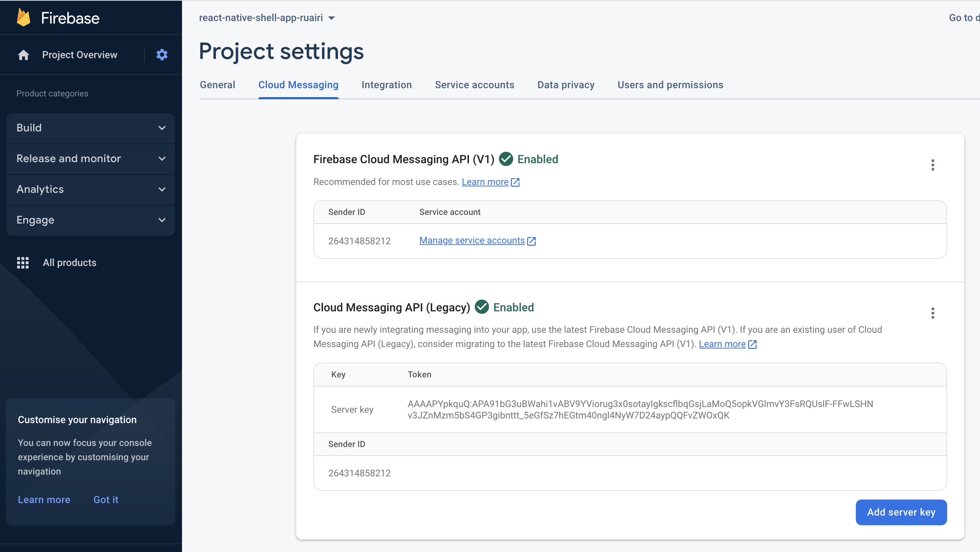This screenshot has height=552, width=980.
Task: Click the Cloud Messaging API (Legacy) title
Action: (x=392, y=307)
